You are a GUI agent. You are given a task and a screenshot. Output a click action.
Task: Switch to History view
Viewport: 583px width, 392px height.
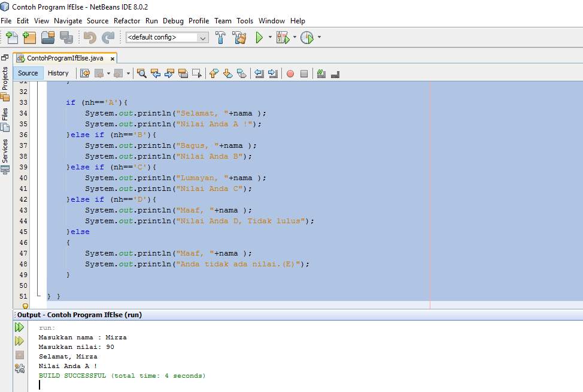pos(58,73)
